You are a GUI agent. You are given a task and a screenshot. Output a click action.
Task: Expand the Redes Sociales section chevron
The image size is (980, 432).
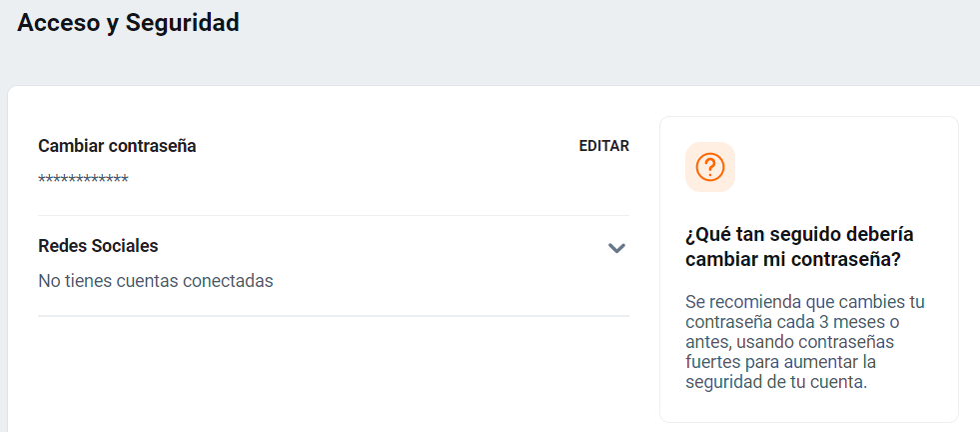pyautogui.click(x=617, y=248)
